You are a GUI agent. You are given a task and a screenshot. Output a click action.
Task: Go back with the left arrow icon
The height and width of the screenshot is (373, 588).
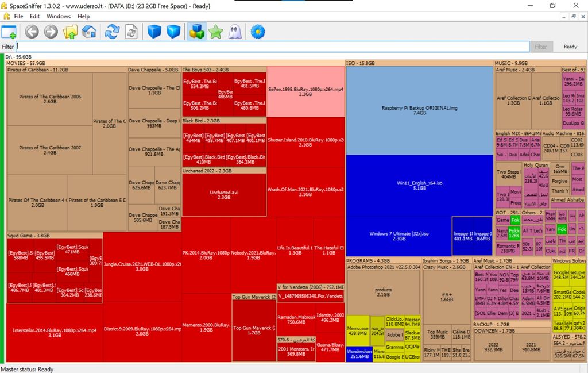pyautogui.click(x=32, y=32)
